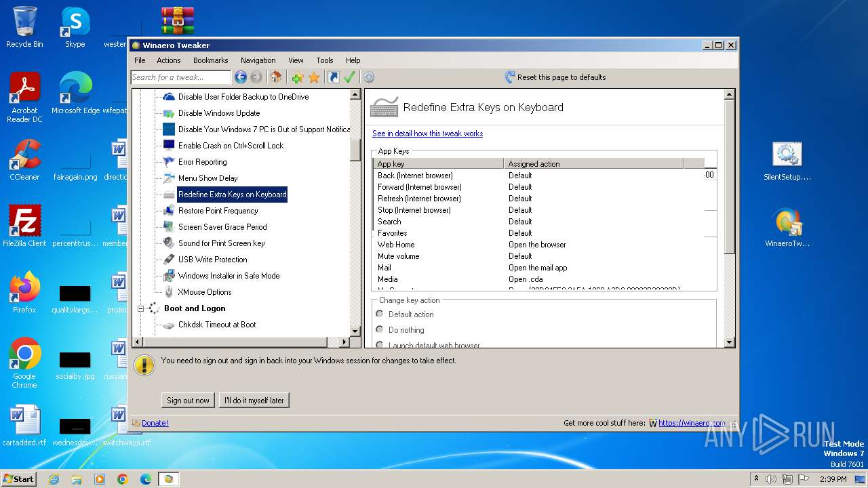Click Reset this page to defaults

click(x=555, y=77)
